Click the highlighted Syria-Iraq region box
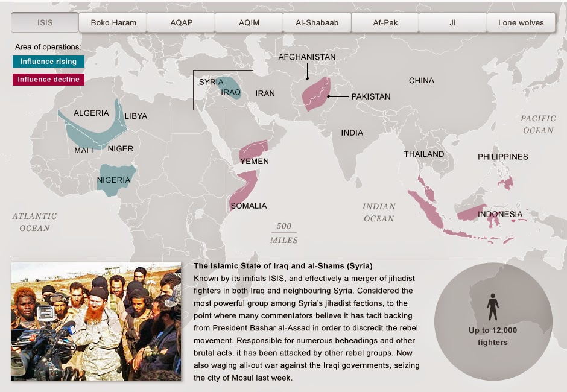 pos(223,90)
